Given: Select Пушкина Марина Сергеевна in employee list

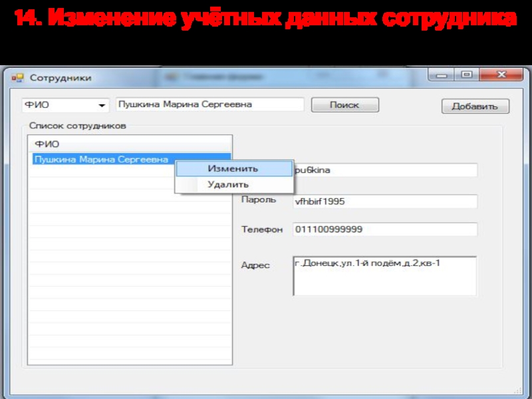Looking at the screenshot, I should [101, 160].
